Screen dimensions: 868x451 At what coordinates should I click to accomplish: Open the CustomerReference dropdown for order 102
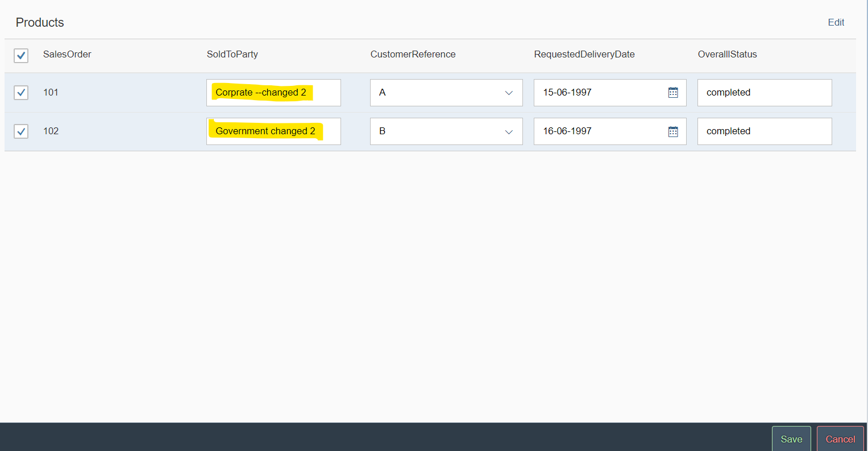509,131
